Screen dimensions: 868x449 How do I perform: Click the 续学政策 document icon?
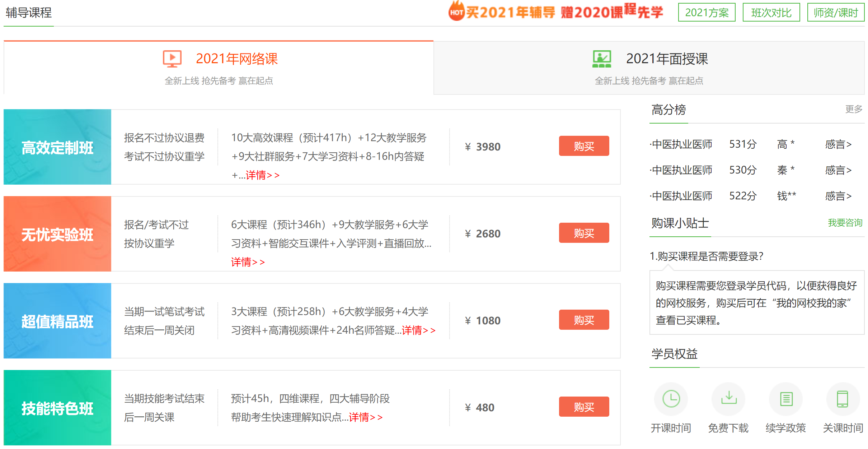click(x=786, y=399)
